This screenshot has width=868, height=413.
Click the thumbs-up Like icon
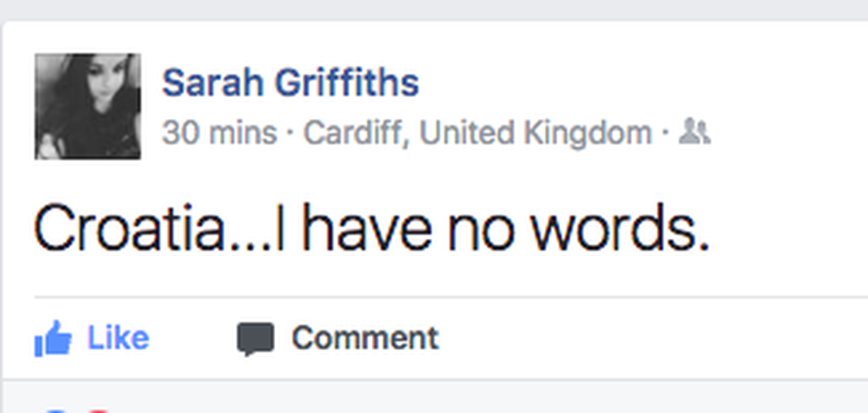point(53,338)
